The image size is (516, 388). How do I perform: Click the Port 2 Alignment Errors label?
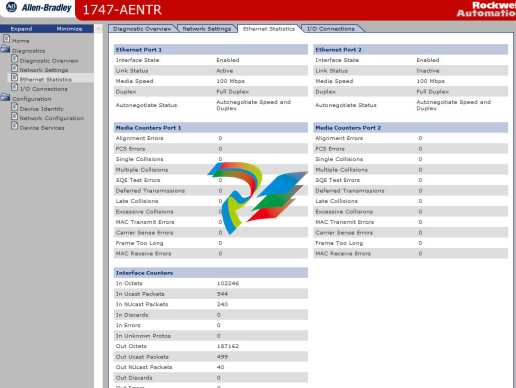click(x=339, y=138)
